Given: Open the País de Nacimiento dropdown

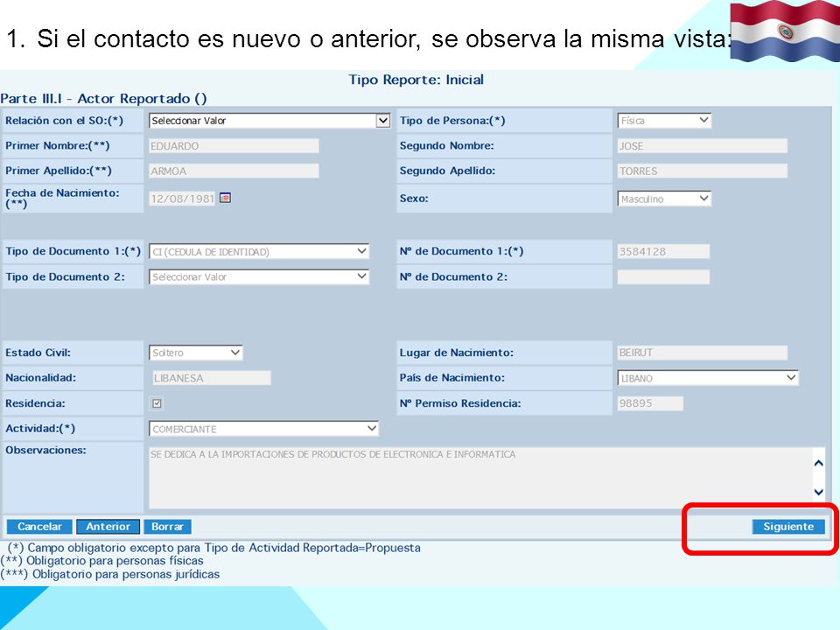Looking at the screenshot, I should point(708,378).
